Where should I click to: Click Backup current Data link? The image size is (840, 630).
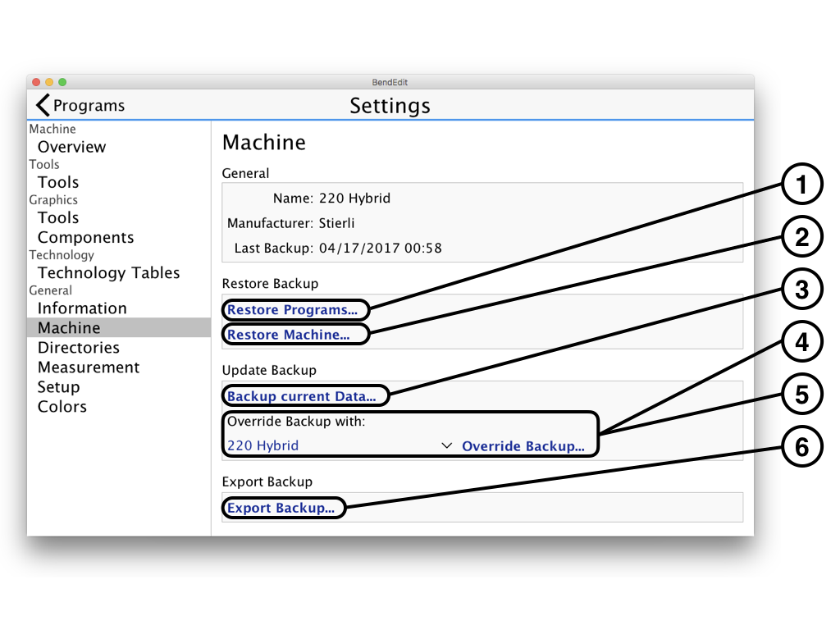point(301,396)
